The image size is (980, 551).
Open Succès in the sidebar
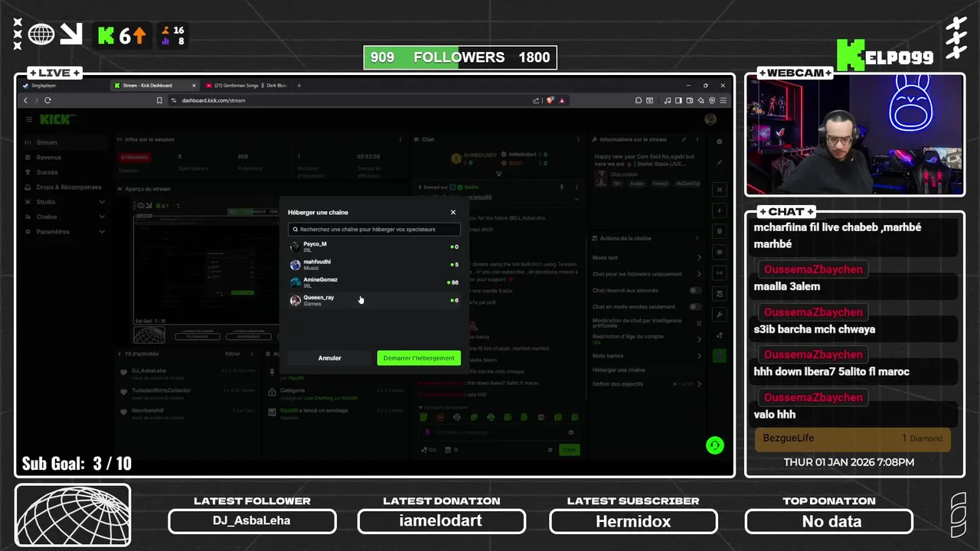click(65, 172)
